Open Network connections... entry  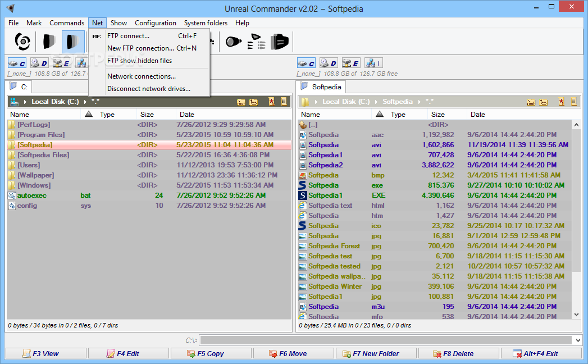[x=149, y=76]
